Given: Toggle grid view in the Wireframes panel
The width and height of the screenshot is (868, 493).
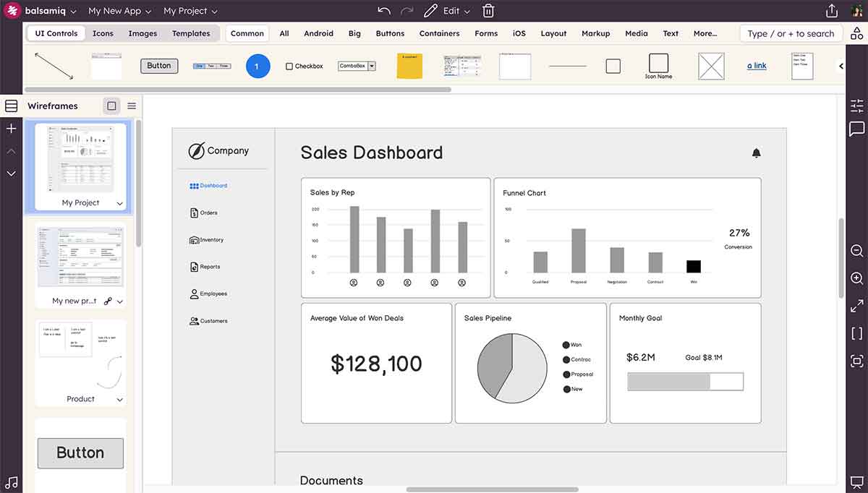Looking at the screenshot, I should click(x=111, y=106).
